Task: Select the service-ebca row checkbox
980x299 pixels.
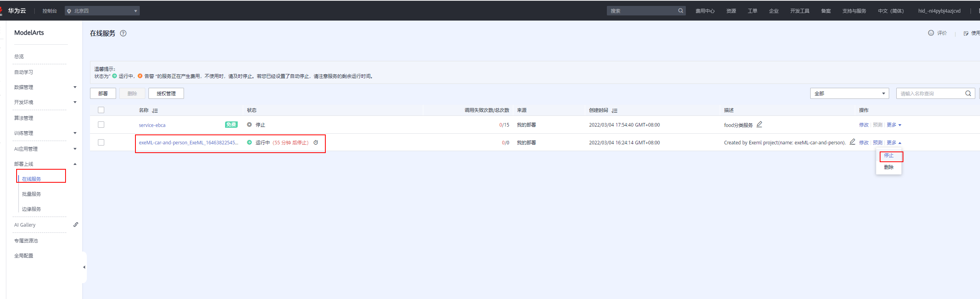Action: point(101,125)
